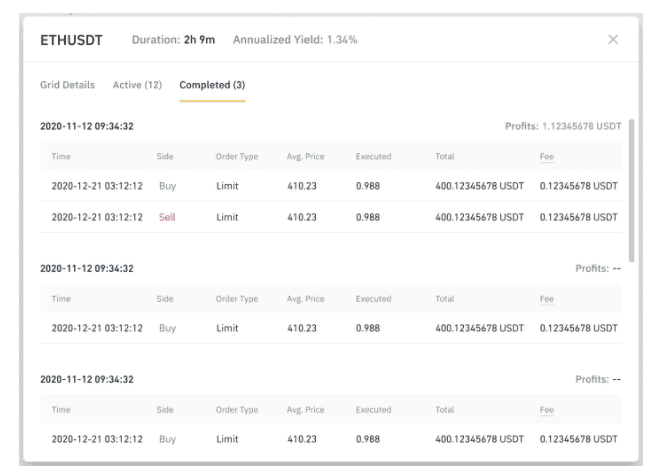
Task: Click the Avg. Price header in the first table
Action: tap(306, 157)
